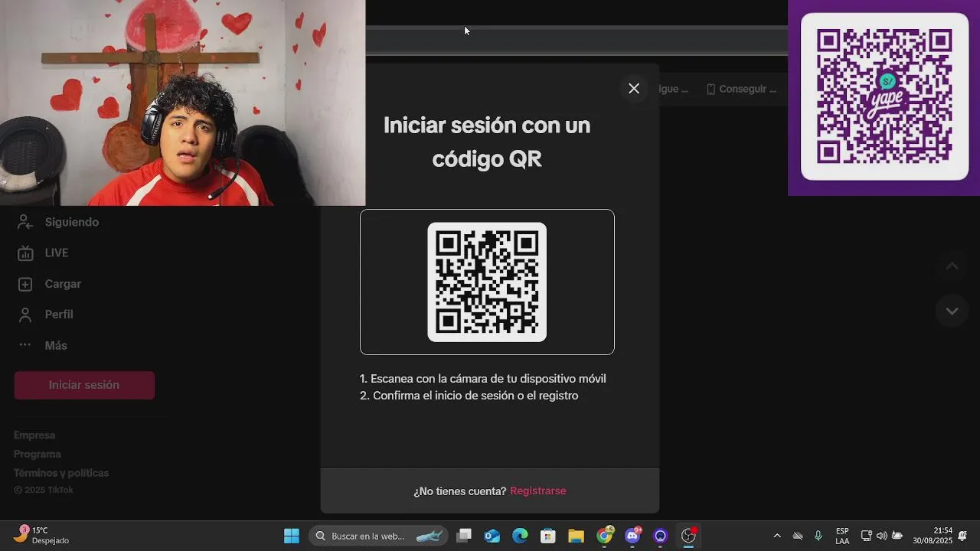
Task: Open File Explorer from the taskbar
Action: click(577, 536)
